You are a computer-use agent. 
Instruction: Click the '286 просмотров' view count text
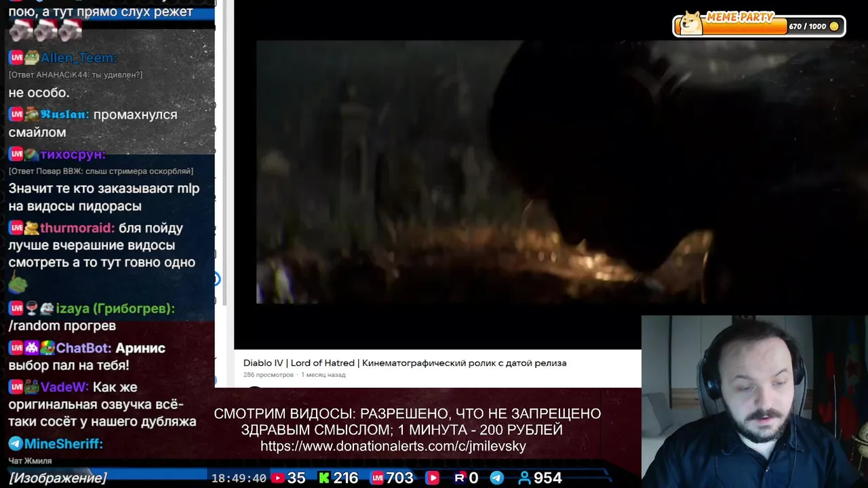pyautogui.click(x=269, y=375)
